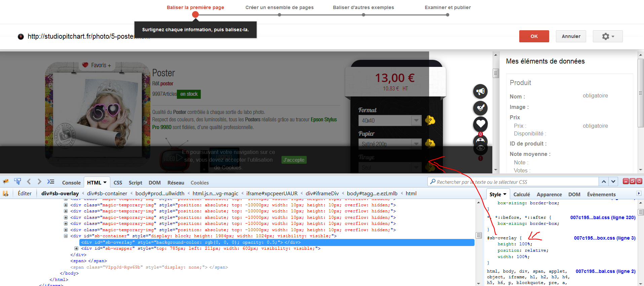Expand the last magic-temporary-img div node
644x286 pixels.
[x=66, y=230]
